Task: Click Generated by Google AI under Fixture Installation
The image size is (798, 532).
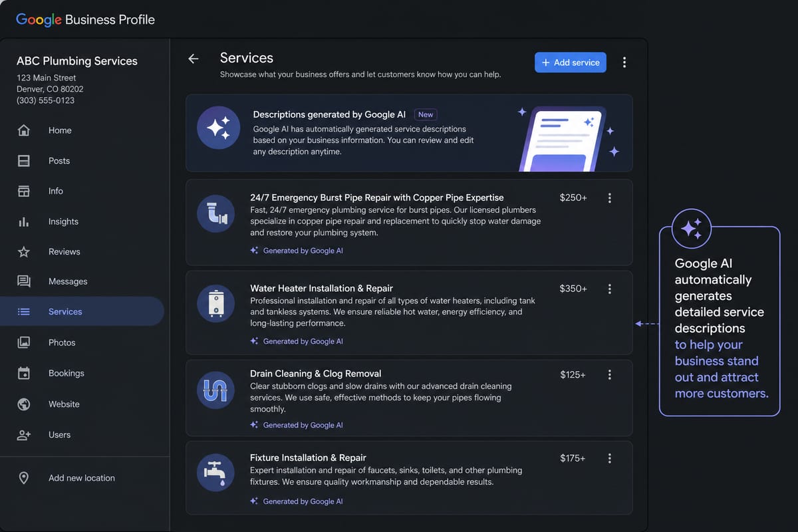Action: pos(297,501)
